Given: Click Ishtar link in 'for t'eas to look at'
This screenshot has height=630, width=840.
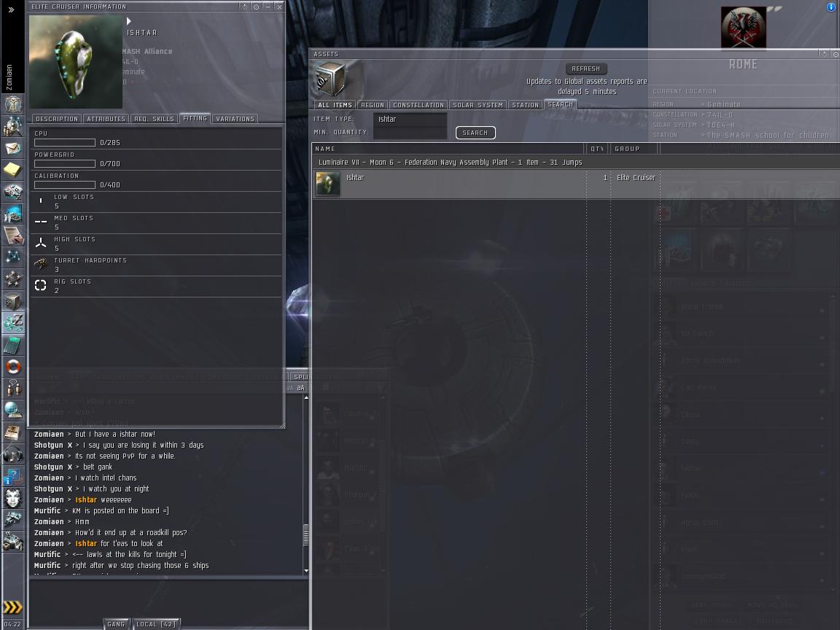Looking at the screenshot, I should click(86, 543).
